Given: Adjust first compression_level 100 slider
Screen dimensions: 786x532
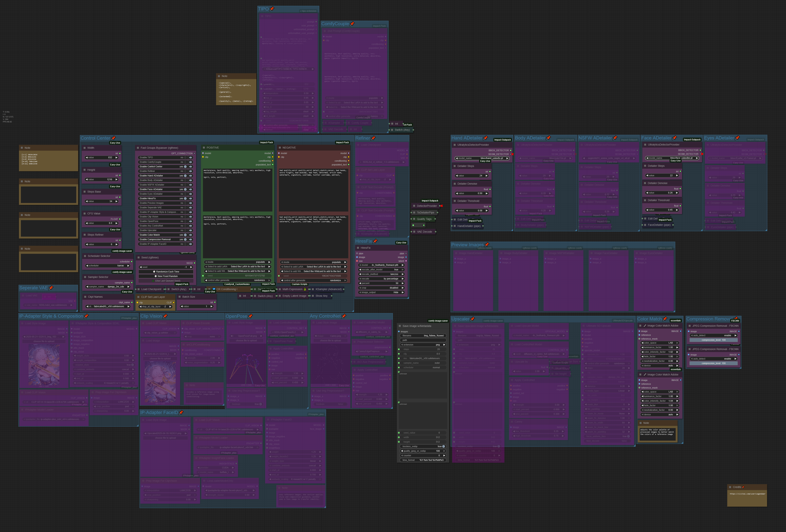Looking at the screenshot, I should (x=713, y=340).
